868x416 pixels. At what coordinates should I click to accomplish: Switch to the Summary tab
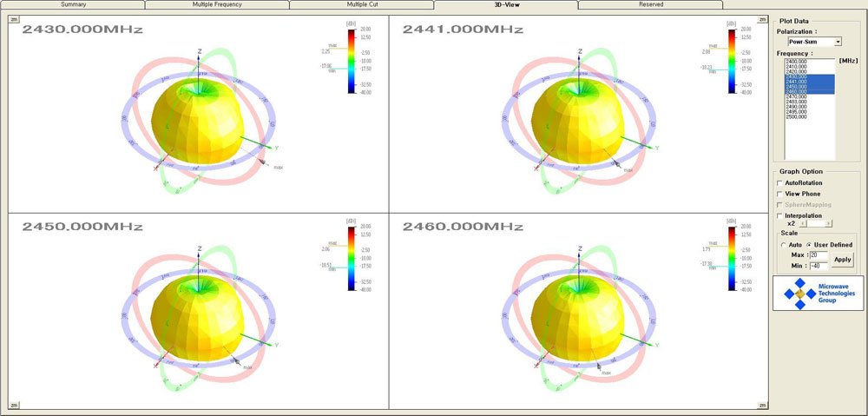(x=73, y=4)
